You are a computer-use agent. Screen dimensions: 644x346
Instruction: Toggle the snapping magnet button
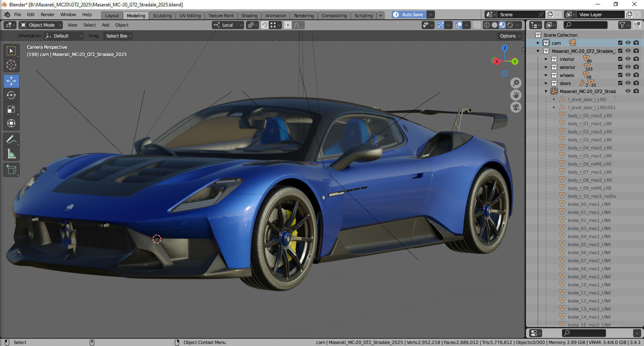[265, 25]
